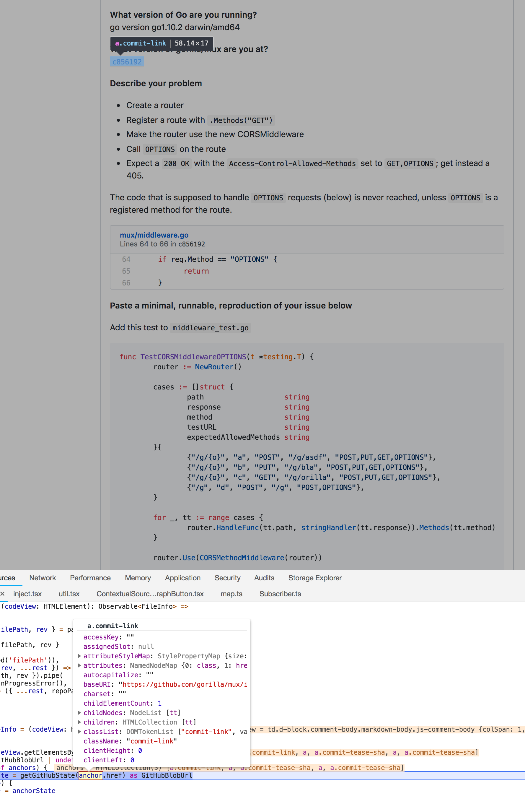Close the inject.tsx file tab

(x=3, y=594)
